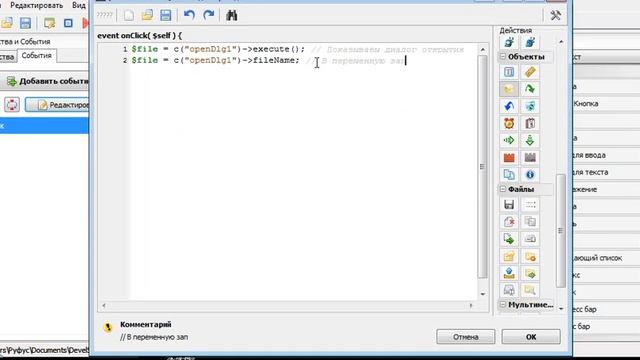The width and height of the screenshot is (640, 360).
Task: Select the blue info circle action icon
Action: click(x=530, y=175)
